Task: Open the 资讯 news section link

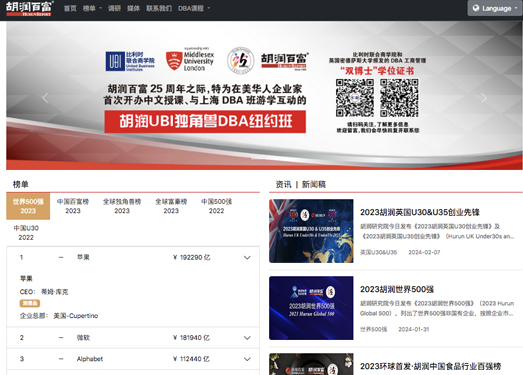Action: click(x=284, y=184)
